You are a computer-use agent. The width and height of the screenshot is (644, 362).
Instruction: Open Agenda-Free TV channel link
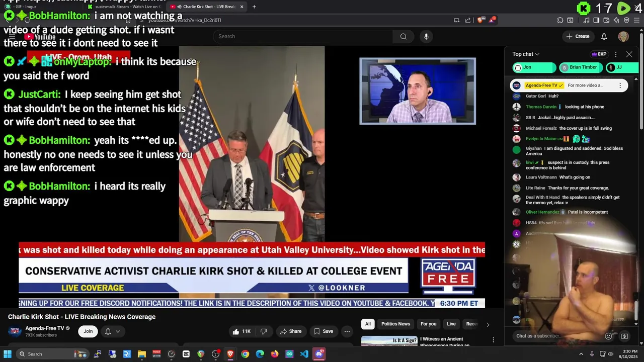45,328
